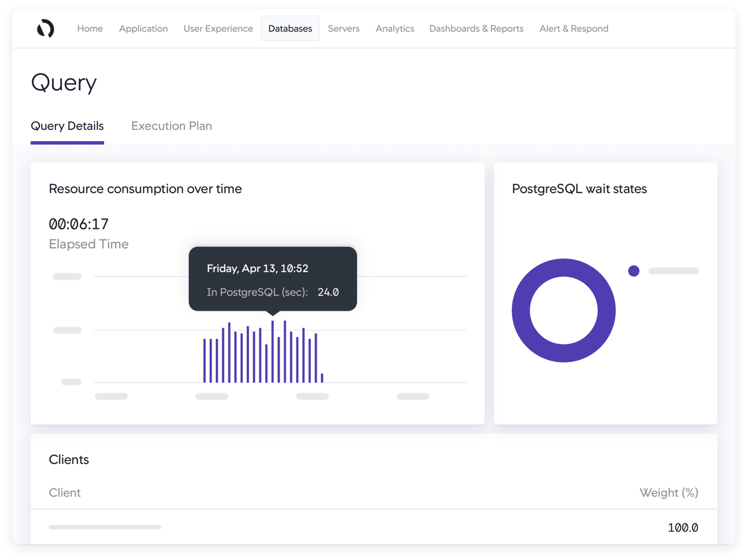Open Alert & Respond

[x=573, y=29]
